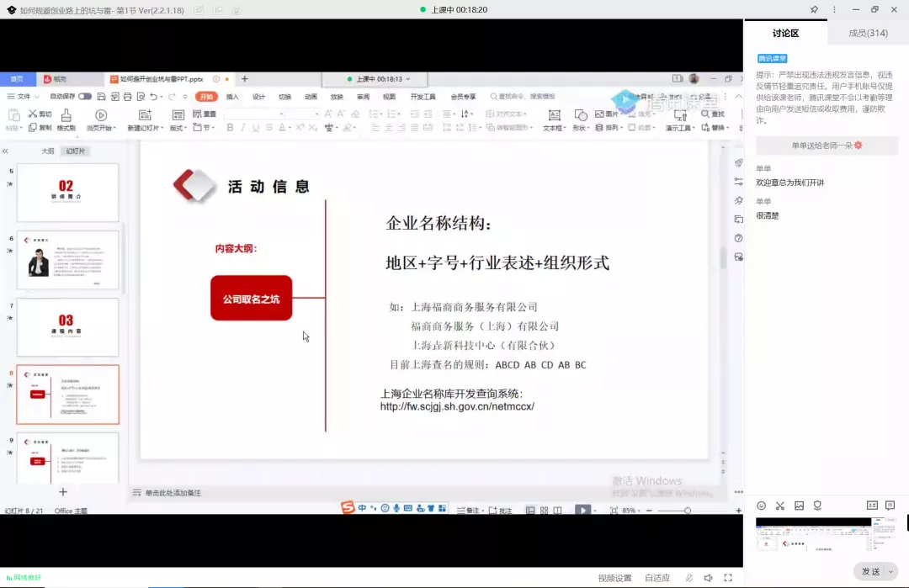909x588 pixels.
Task: Collapse the slide panel with the double chevron
Action: coord(5,151)
